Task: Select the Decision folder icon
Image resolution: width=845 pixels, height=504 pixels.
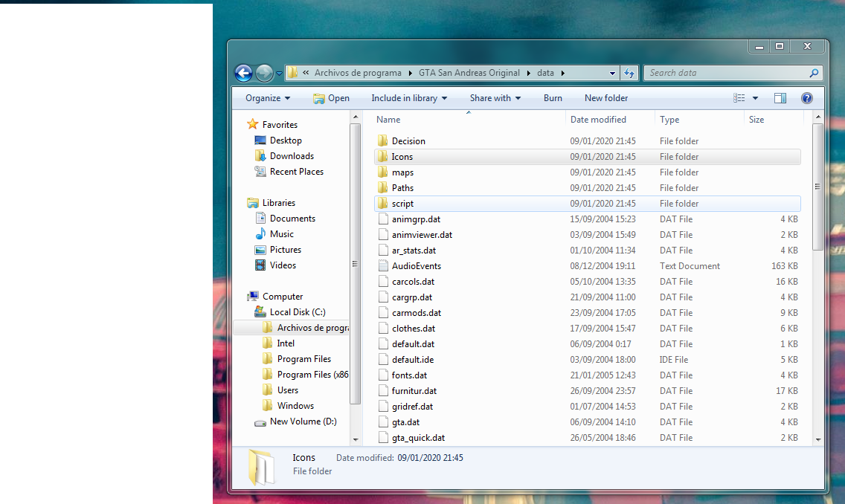Action: point(382,140)
